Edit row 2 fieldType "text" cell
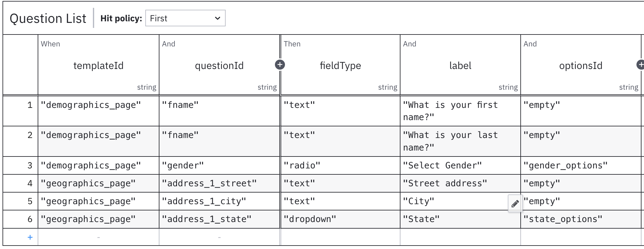The width and height of the screenshot is (644, 249). coord(341,141)
